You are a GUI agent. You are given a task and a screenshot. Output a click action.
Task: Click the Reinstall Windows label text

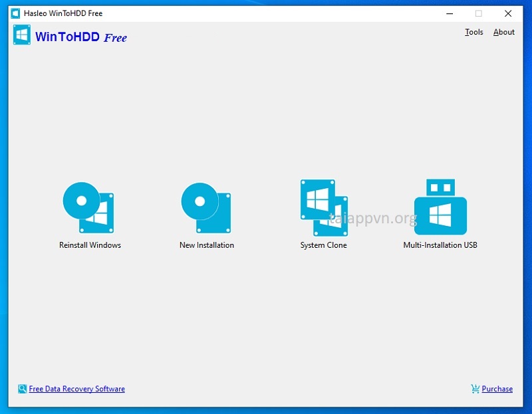(90, 245)
